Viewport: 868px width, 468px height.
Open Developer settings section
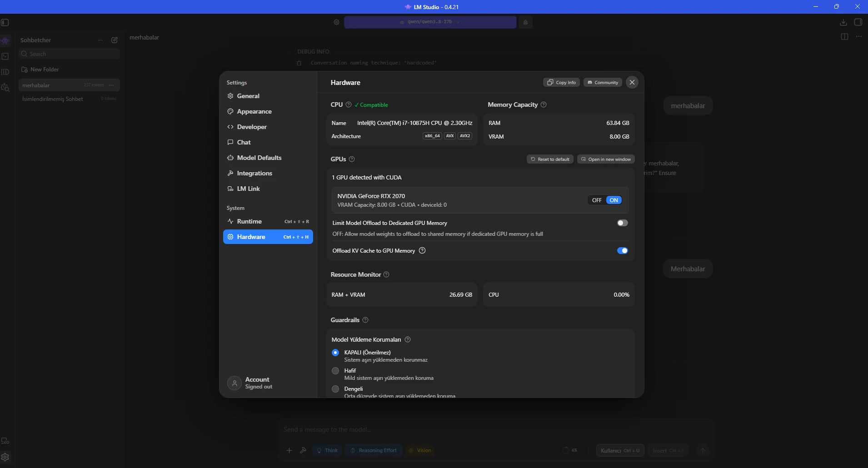(x=268, y=127)
